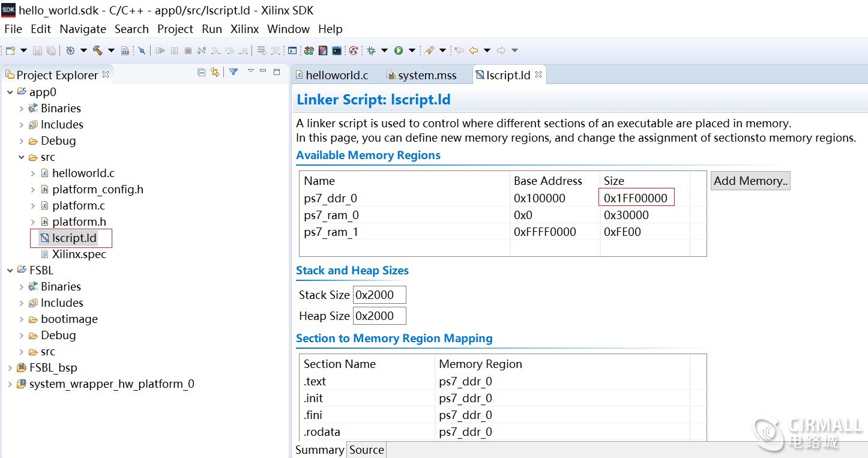Expand system_wrapper_hw_platform_0 project
Image resolution: width=868 pixels, height=458 pixels.
click(10, 384)
